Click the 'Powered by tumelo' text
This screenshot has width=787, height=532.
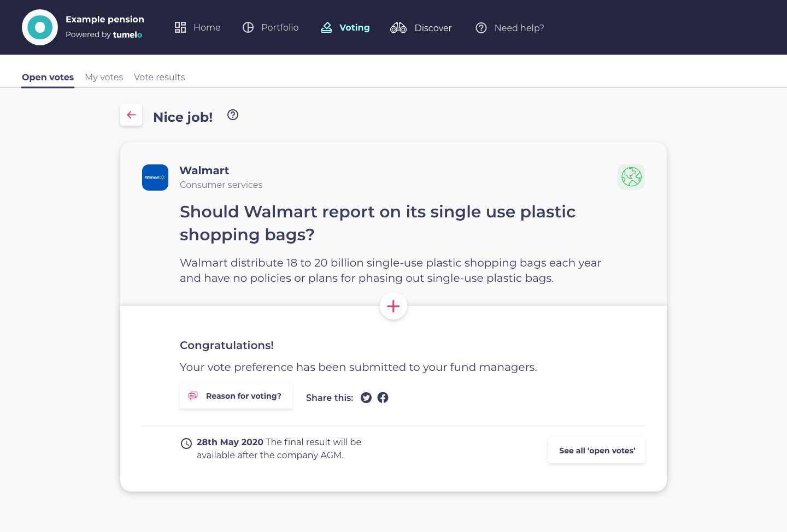(104, 34)
